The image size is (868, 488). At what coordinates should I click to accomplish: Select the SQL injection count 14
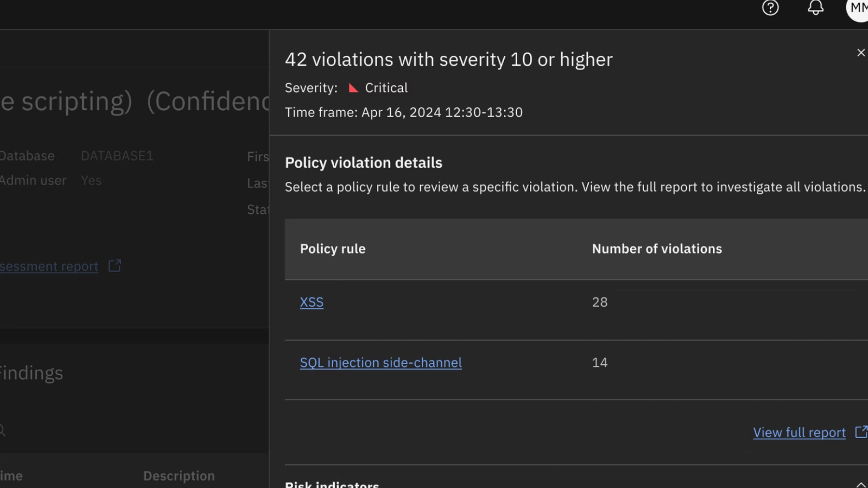click(599, 363)
